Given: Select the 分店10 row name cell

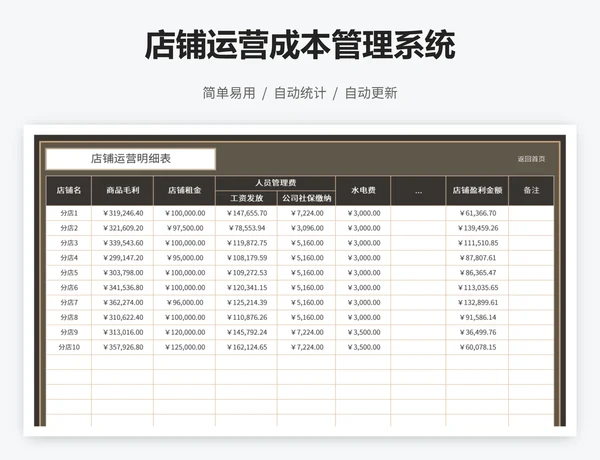Looking at the screenshot, I should [69, 347].
